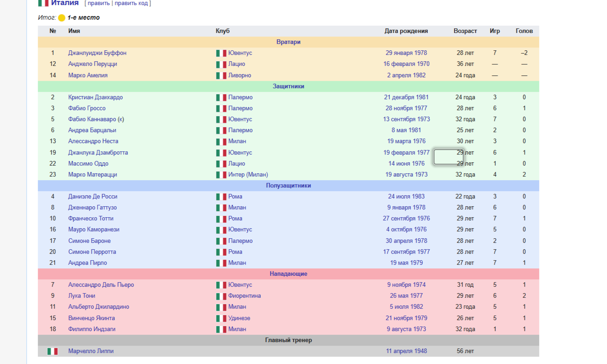Open the Нападающие header link
Image resolution: width=607 pixels, height=364 pixels.
[289, 274]
